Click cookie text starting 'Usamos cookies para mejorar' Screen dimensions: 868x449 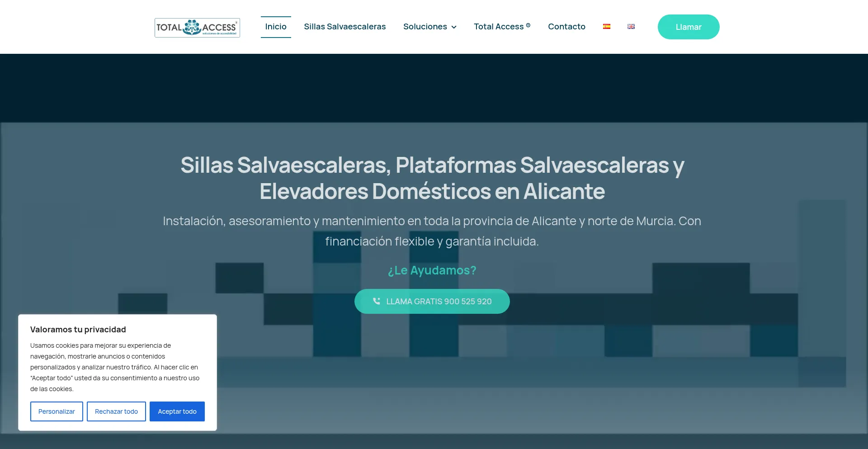115,367
